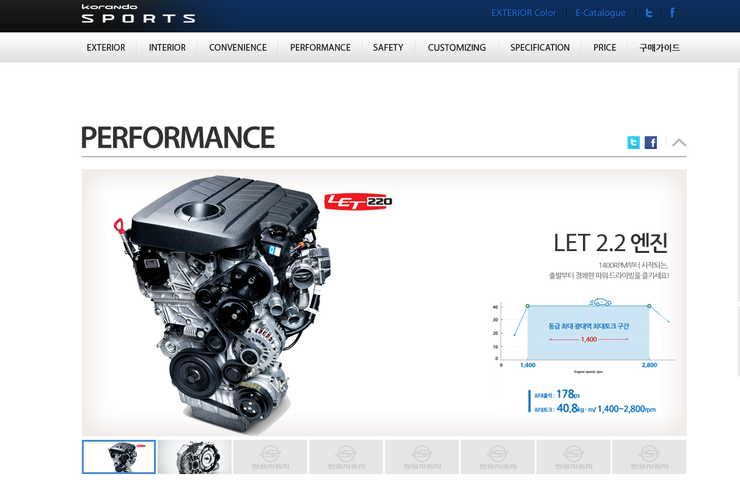Open the INTERIOR menu

coord(167,48)
